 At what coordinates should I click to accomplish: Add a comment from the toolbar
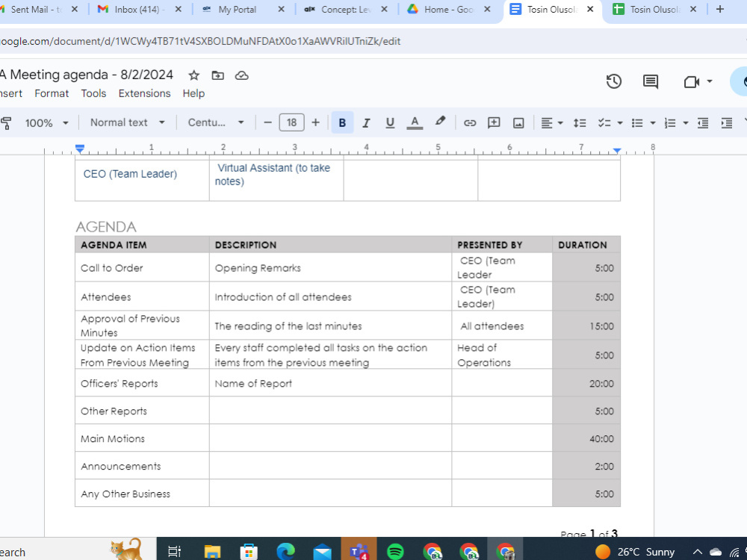[494, 123]
